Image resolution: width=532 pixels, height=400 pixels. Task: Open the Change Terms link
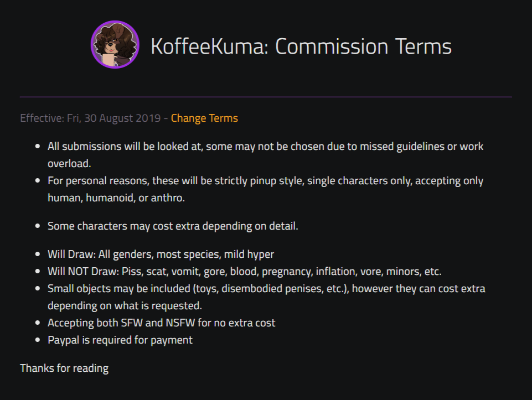pos(204,118)
